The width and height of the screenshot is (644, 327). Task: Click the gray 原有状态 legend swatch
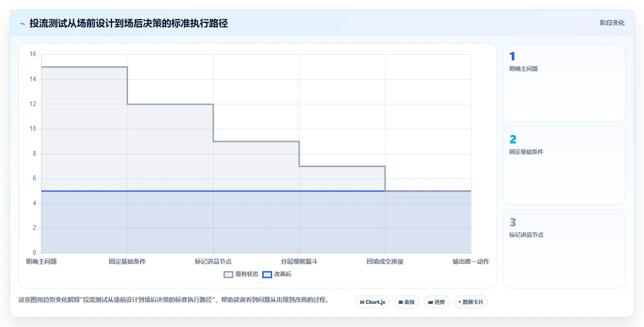[x=229, y=274]
